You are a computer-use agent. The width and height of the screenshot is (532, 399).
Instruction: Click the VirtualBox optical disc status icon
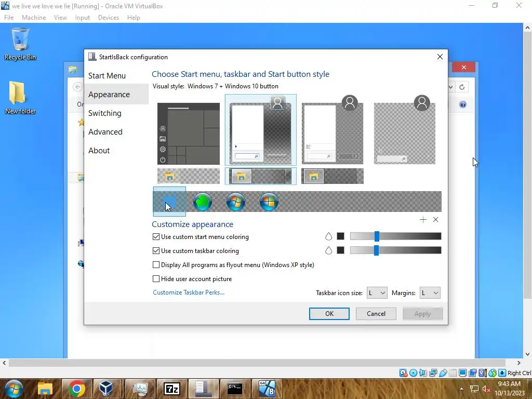[413, 373]
